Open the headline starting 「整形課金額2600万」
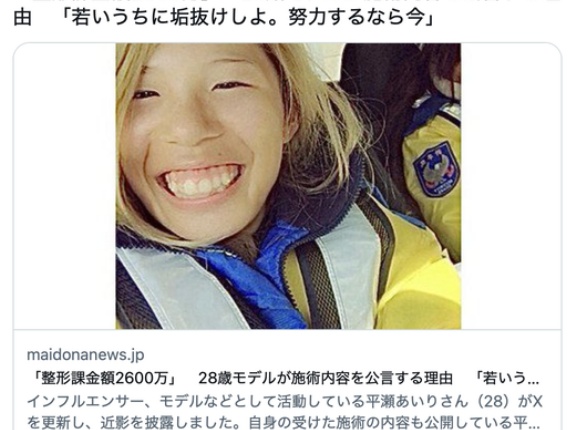Screen dimensions: 576x430 283,378
